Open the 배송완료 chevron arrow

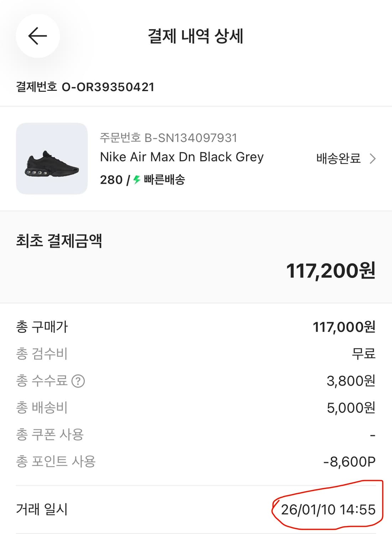tap(372, 158)
